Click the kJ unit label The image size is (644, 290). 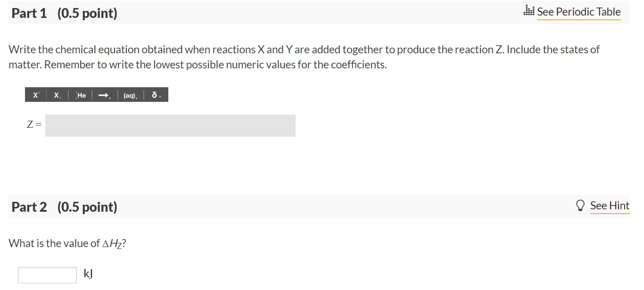88,273
